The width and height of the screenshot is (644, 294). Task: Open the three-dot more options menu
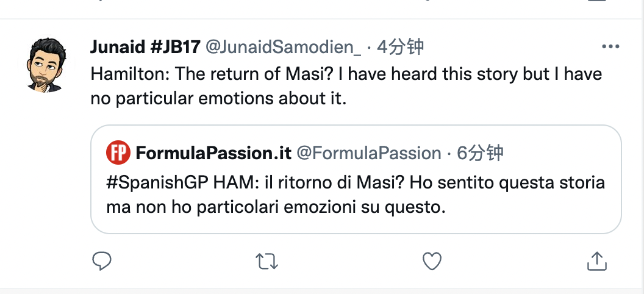point(610,47)
